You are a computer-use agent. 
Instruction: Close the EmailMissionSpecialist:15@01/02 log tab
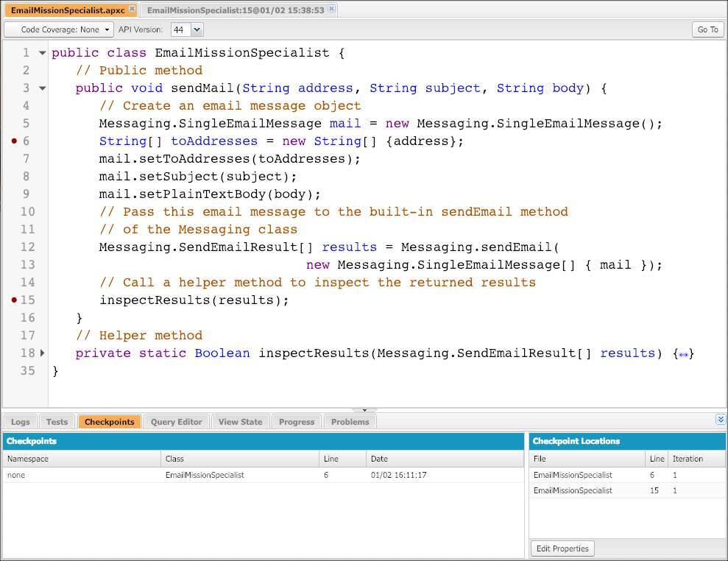click(x=331, y=9)
